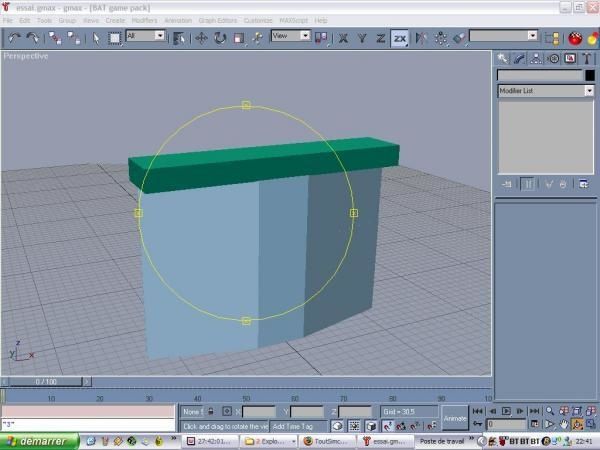Screen dimensions: 600x450
Task: Toggle Absolute/Offset transform type-in mode
Action: click(x=227, y=411)
